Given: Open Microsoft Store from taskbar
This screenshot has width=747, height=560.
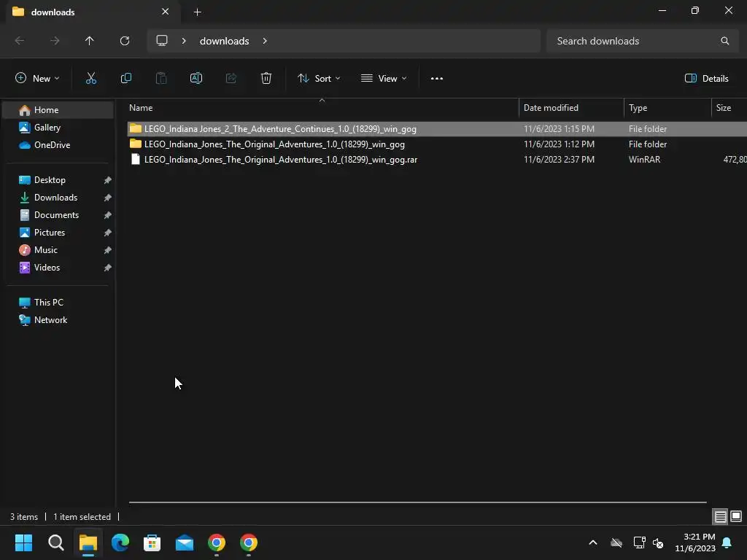Looking at the screenshot, I should [152, 542].
